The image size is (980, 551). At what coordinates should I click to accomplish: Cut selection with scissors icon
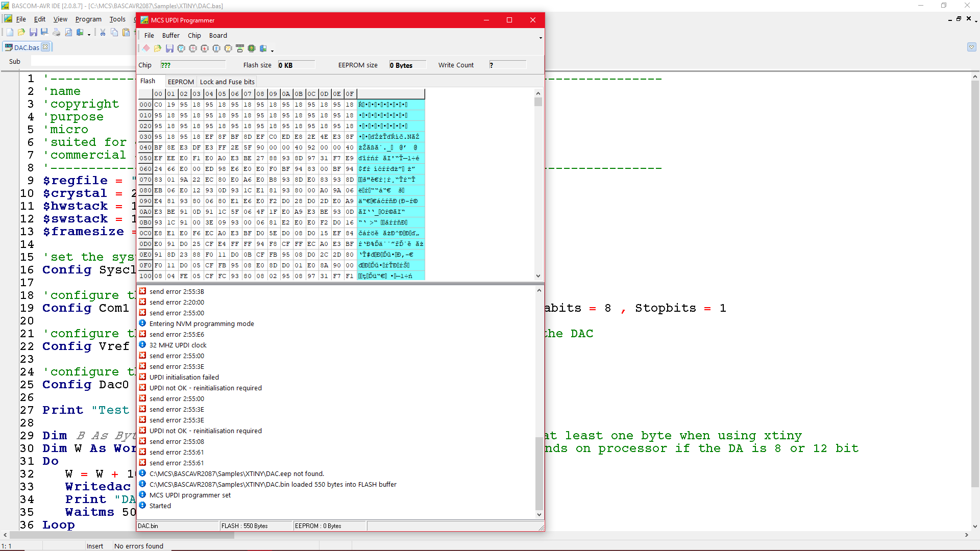[x=103, y=32]
